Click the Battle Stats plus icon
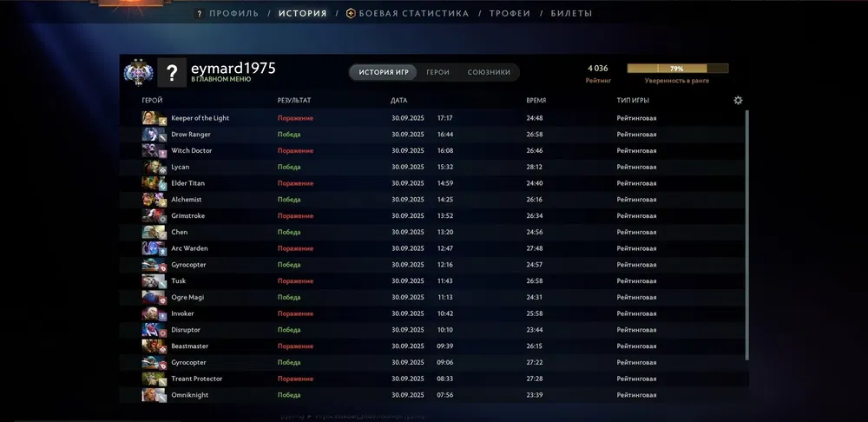This screenshot has height=422, width=868. [351, 13]
